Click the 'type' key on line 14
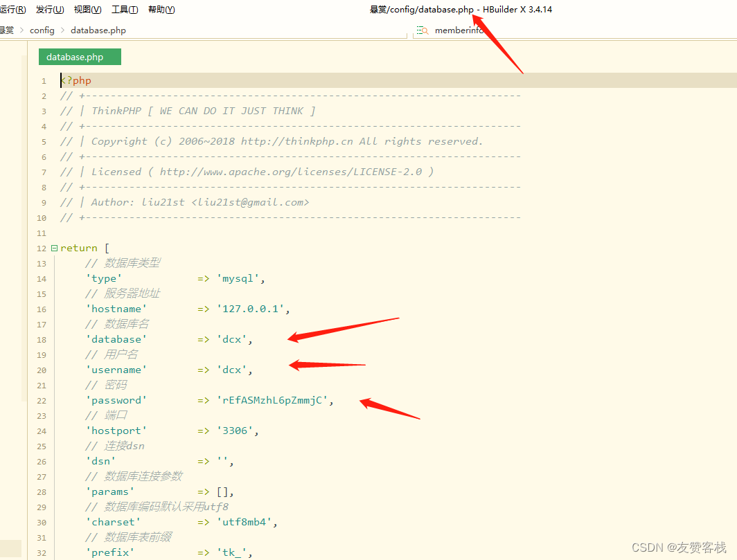This screenshot has height=560, width=737. (x=104, y=278)
